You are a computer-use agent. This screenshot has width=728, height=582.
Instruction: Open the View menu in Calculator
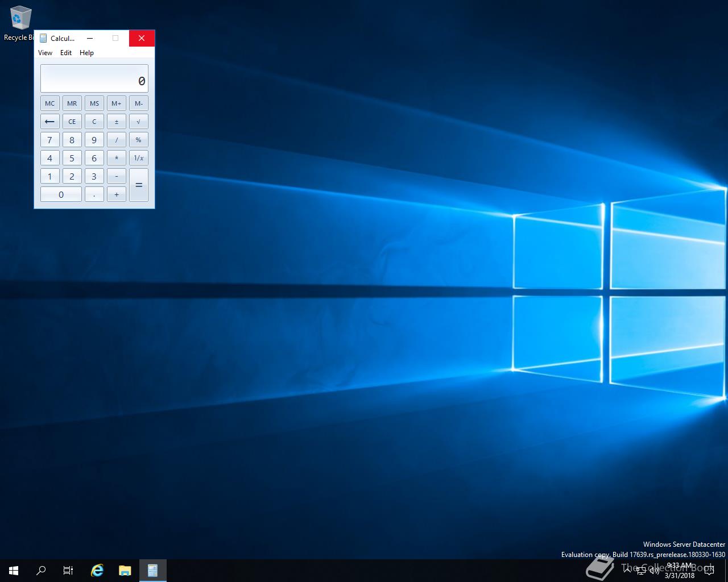point(45,53)
